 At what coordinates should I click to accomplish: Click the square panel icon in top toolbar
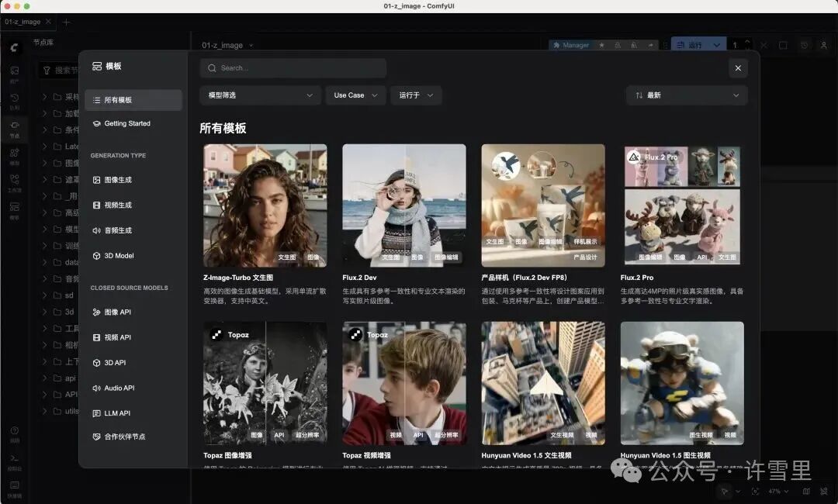click(783, 46)
